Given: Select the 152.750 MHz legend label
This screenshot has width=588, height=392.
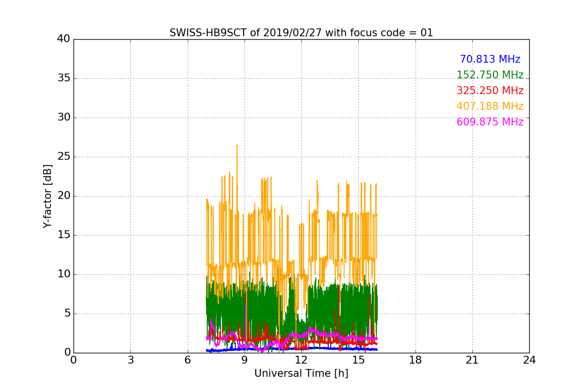Looking at the screenshot, I should pos(490,75).
